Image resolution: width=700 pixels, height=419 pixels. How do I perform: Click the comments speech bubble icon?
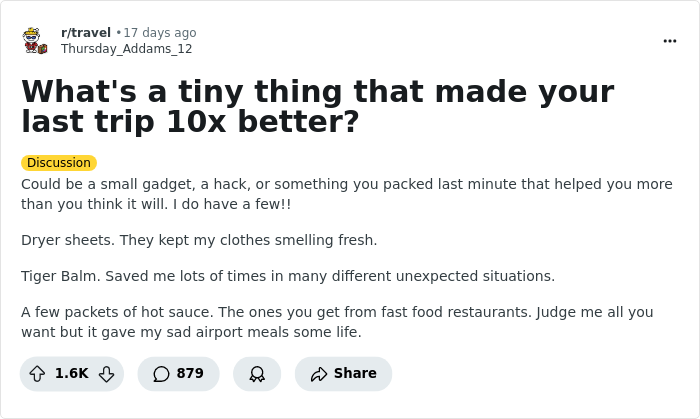coord(161,374)
